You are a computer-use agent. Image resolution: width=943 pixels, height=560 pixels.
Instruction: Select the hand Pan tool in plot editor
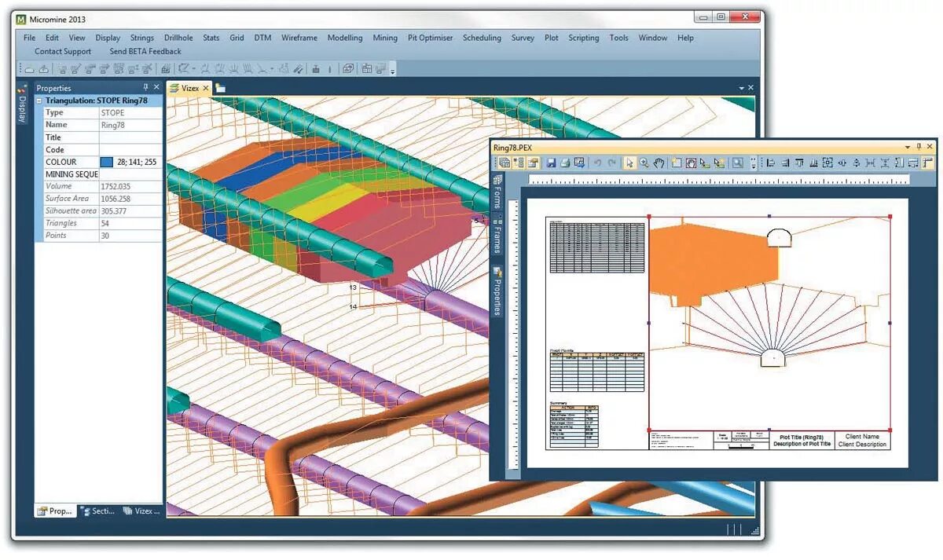coord(659,163)
